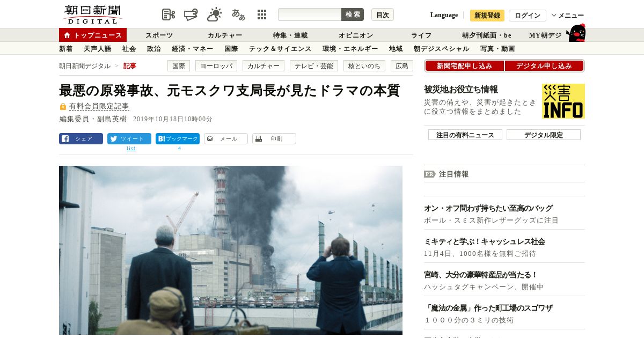Change text size with あぁ icon
Viewport: 644px width, 338px height.
pyautogui.click(x=238, y=14)
